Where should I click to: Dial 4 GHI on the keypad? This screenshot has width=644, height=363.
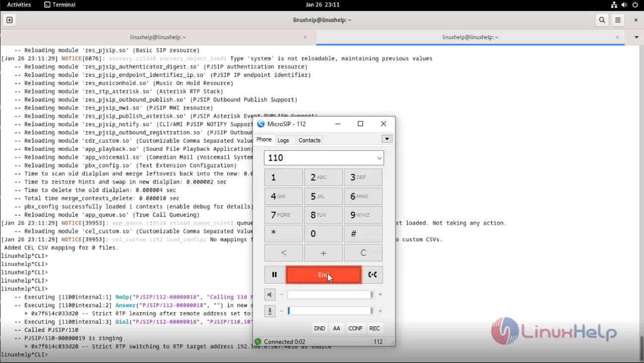tap(283, 196)
